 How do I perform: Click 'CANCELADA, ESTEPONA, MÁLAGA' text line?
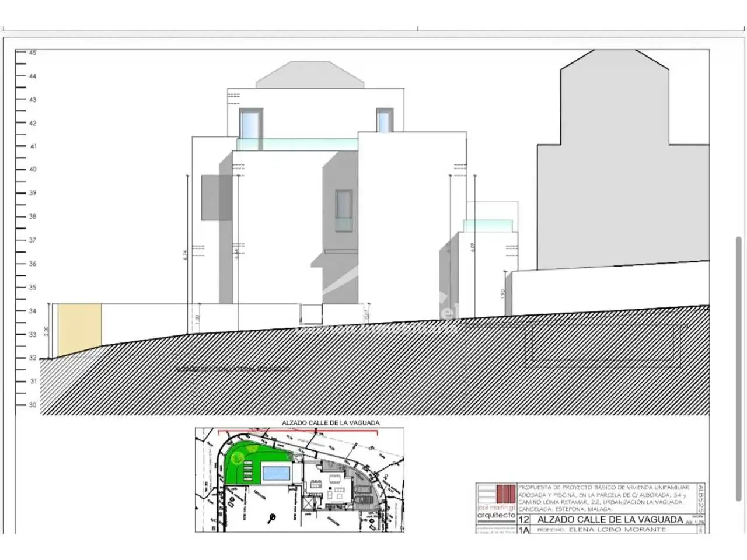pyautogui.click(x=566, y=509)
